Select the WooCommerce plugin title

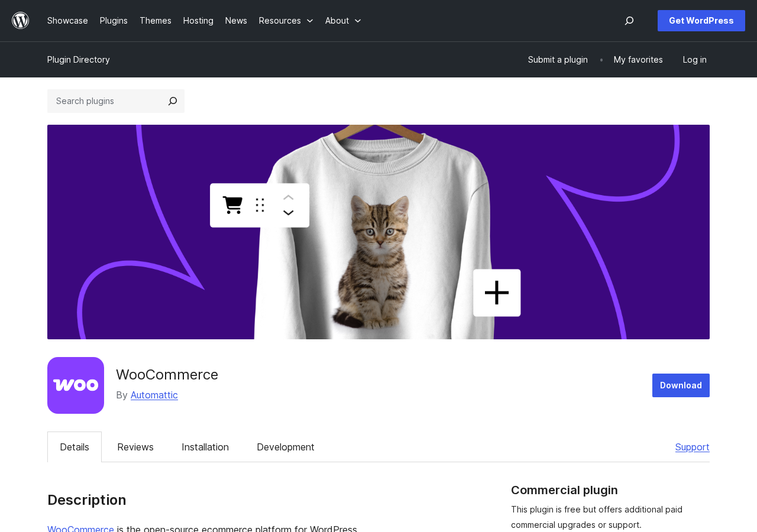point(167,375)
